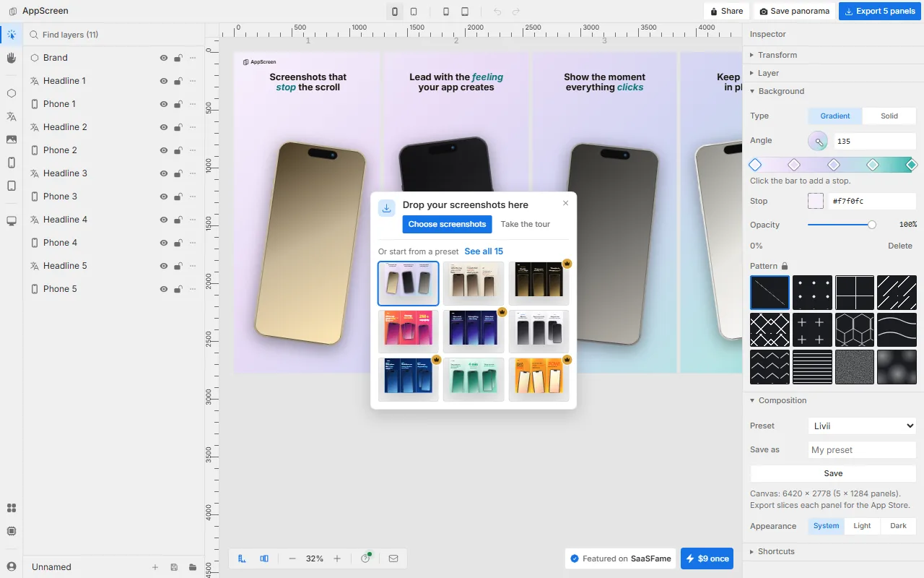Open the Preset dropdown showing Livii
This screenshot has width=924, height=578.
(862, 426)
